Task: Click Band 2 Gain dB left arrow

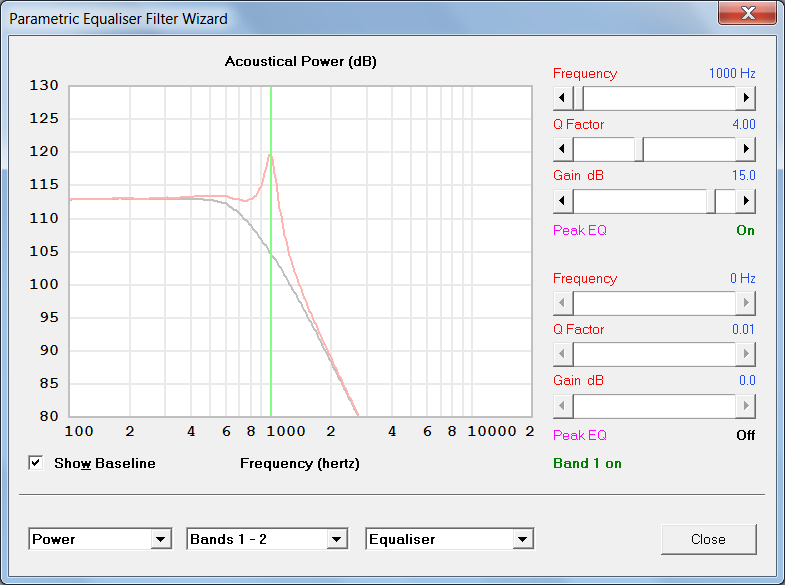Action: (x=563, y=405)
